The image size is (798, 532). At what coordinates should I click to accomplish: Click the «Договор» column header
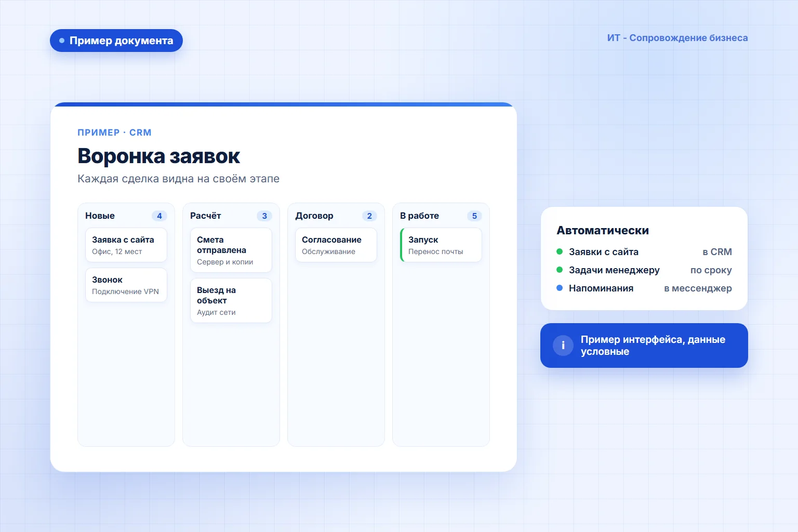click(314, 216)
